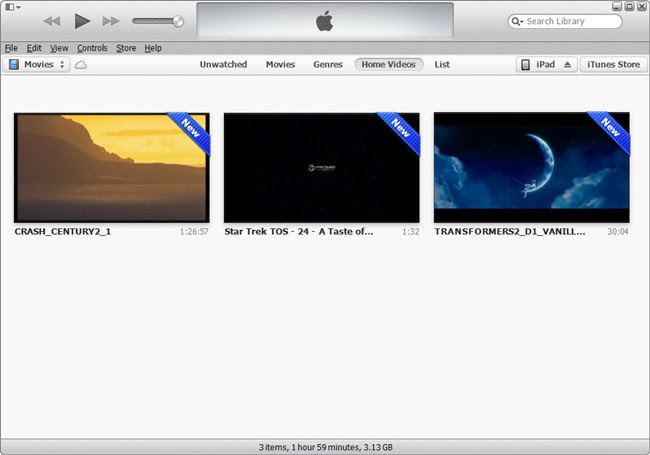Screen dimensions: 650x455
Task: Minimize the iTunes window
Action: tap(617, 7)
